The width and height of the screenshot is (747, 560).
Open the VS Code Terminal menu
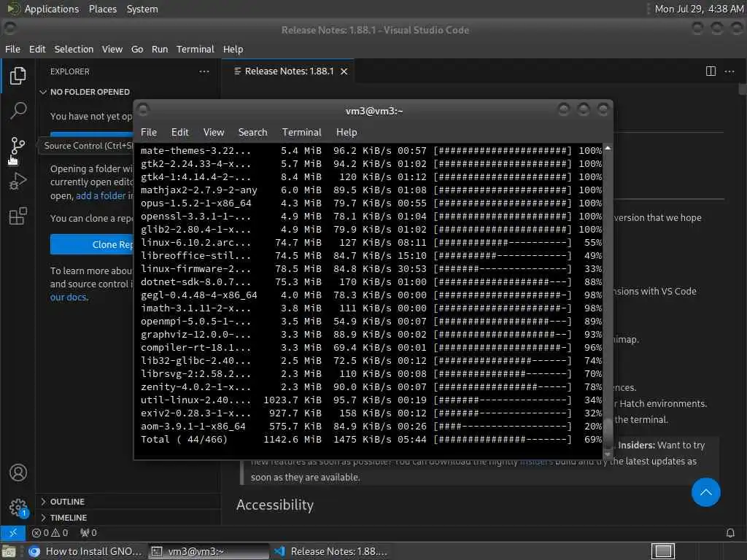point(196,49)
